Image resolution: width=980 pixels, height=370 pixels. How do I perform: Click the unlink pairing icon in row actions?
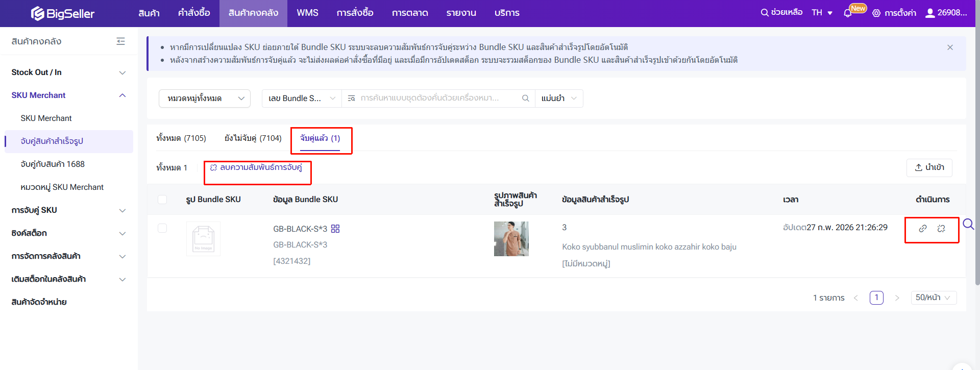point(941,229)
